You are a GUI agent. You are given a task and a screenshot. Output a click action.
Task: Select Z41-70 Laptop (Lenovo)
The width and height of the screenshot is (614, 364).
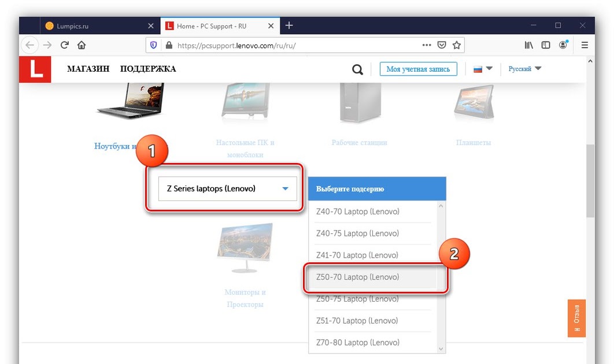(x=372, y=255)
